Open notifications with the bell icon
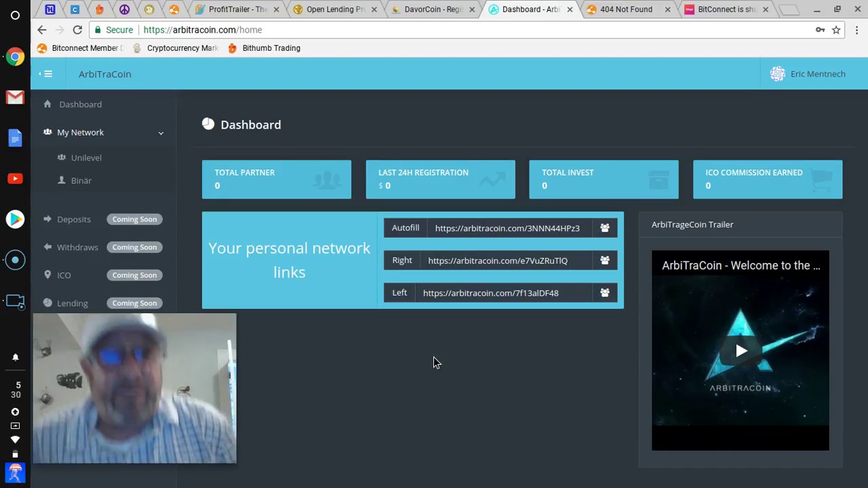This screenshot has width=868, height=488. [x=16, y=357]
